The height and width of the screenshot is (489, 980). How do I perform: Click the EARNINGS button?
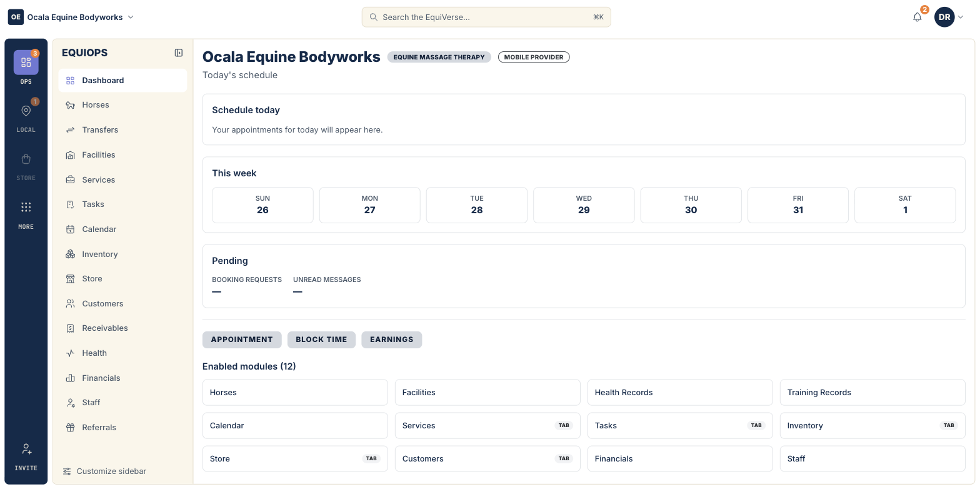pyautogui.click(x=392, y=340)
